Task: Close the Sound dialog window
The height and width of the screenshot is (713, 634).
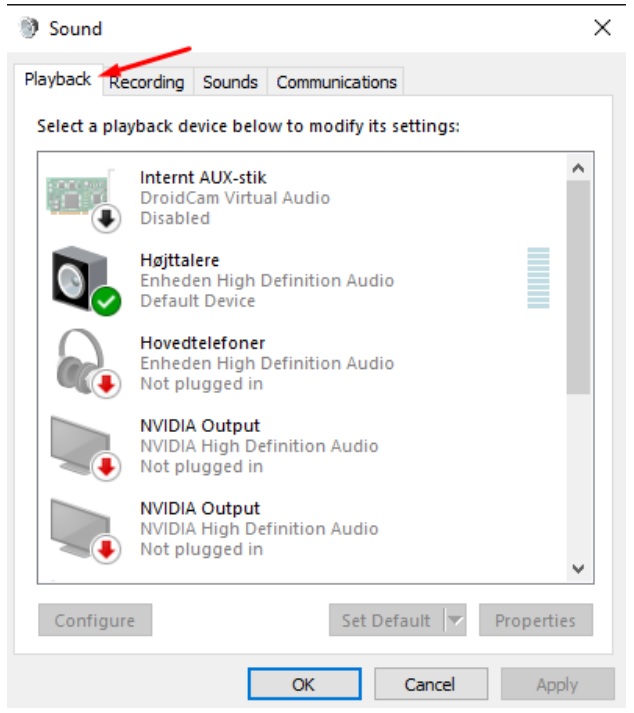Action: (x=603, y=28)
